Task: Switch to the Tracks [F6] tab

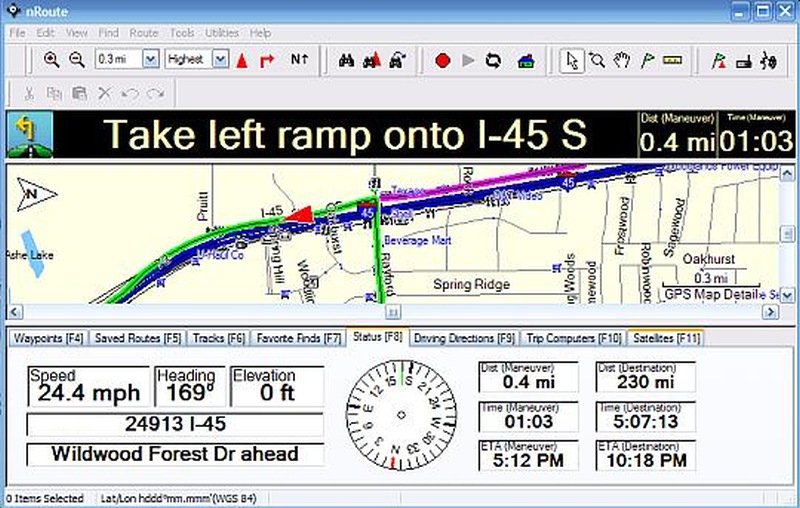Action: [x=219, y=338]
